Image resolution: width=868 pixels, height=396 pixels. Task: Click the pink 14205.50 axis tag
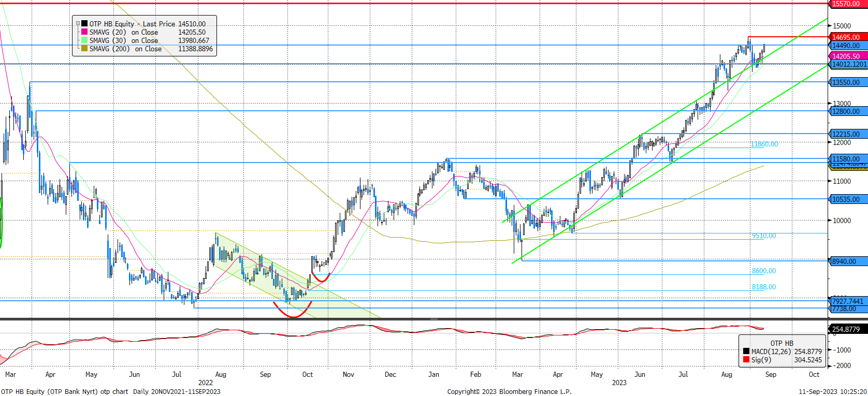tap(848, 56)
